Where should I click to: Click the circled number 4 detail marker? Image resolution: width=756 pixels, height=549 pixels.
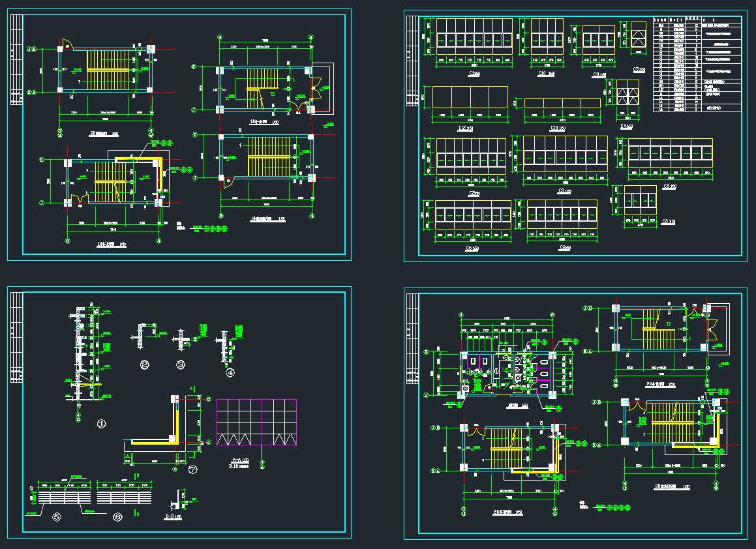tap(230, 372)
